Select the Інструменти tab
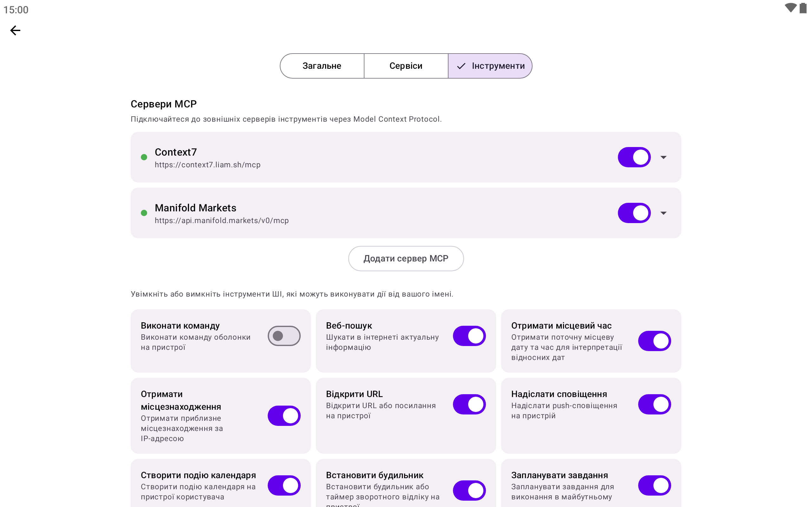Image resolution: width=812 pixels, height=507 pixels. click(x=490, y=66)
